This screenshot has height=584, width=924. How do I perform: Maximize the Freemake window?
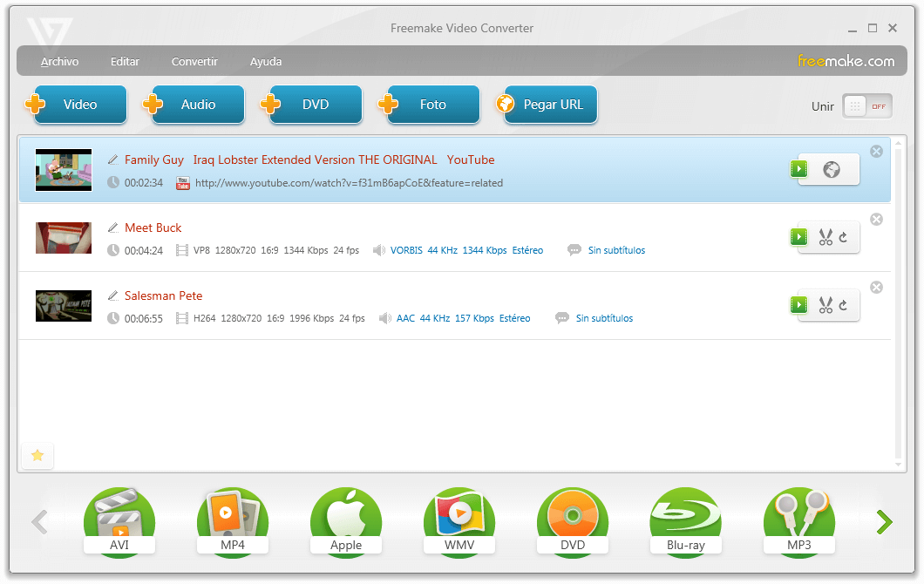[x=873, y=28]
